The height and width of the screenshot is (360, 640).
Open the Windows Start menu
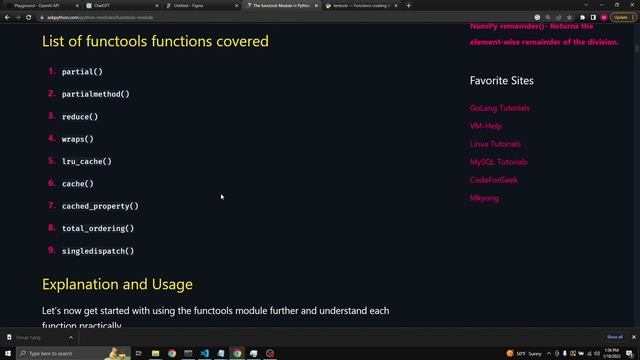point(8,353)
